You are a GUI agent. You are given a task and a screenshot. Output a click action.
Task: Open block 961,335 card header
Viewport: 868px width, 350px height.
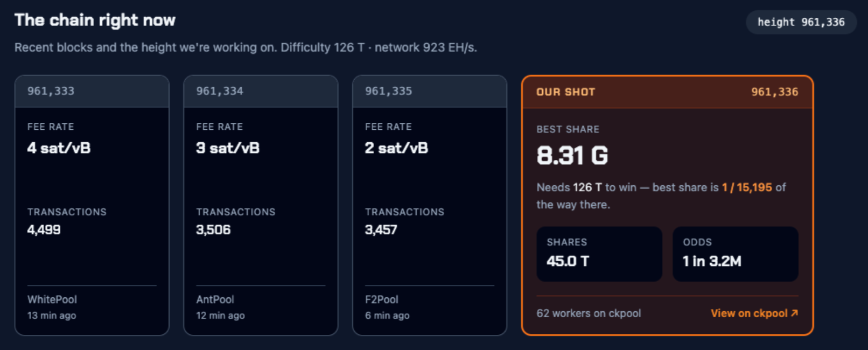(x=430, y=92)
